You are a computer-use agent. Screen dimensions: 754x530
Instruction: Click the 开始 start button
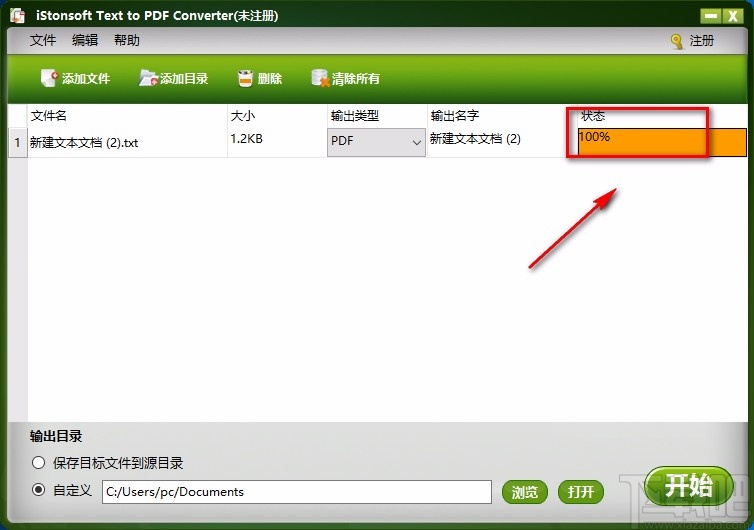coord(688,486)
